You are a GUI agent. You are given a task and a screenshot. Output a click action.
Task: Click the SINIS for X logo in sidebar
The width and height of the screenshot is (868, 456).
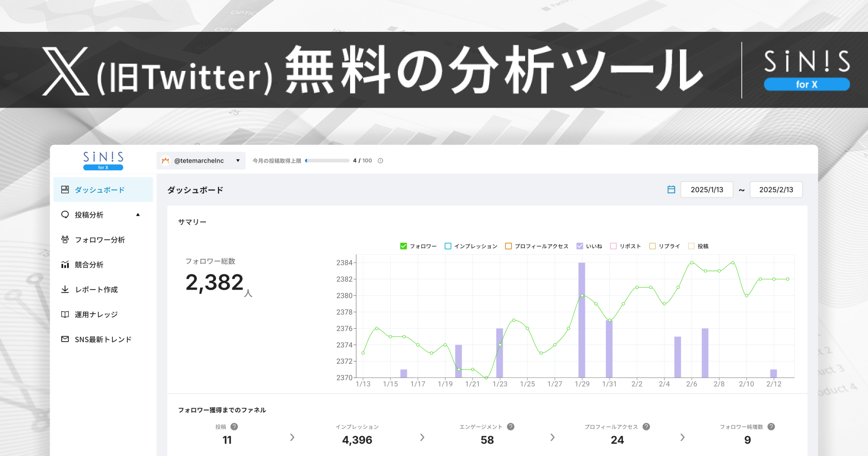103,161
